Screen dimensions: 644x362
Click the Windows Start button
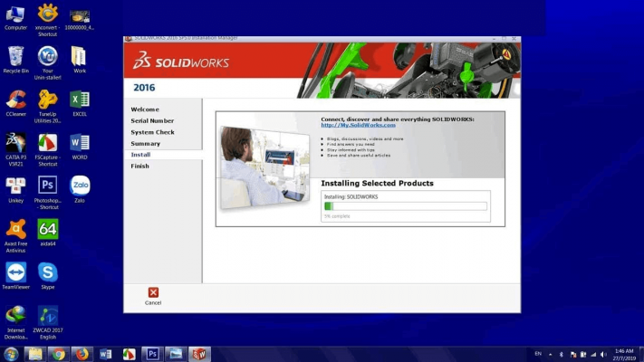[x=11, y=354]
